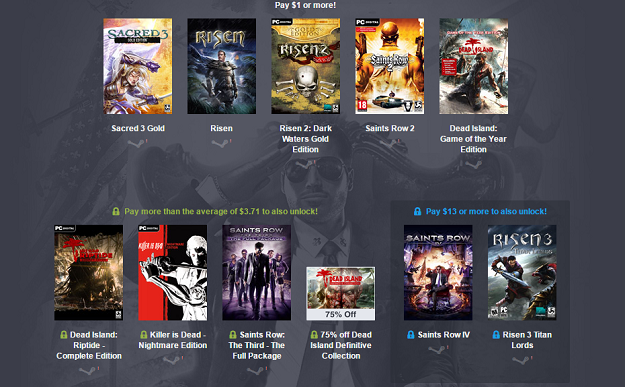Click the Saints Row: The Third - Full Package title
Image resolution: width=625 pixels, height=387 pixels.
pos(257,345)
